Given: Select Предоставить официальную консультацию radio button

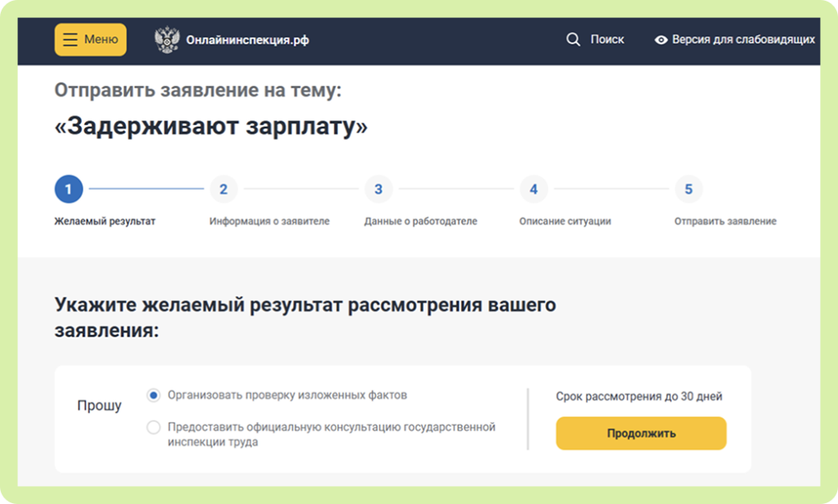Looking at the screenshot, I should point(153,427).
